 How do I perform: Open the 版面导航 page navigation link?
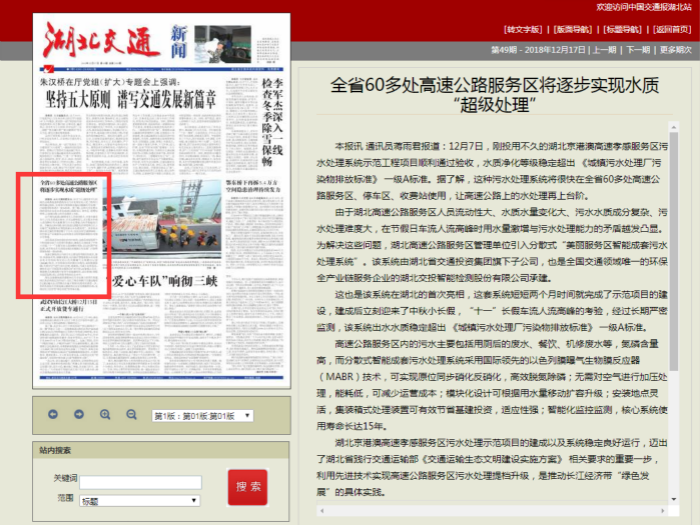(x=573, y=29)
